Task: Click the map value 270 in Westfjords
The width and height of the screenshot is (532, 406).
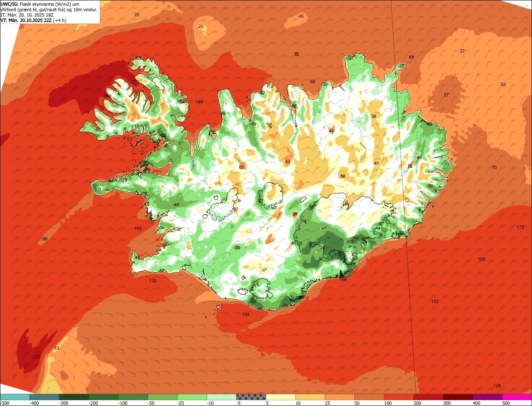Action: 135,82
